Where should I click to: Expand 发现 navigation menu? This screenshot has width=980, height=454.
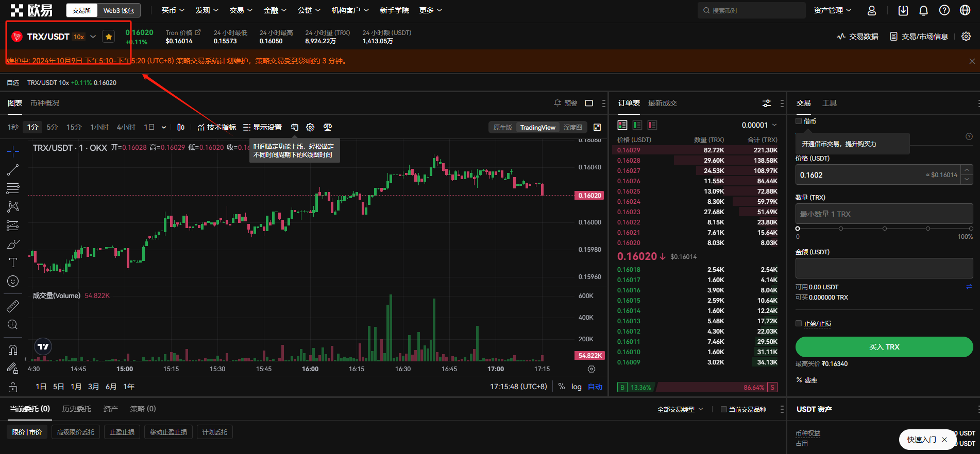pos(207,10)
